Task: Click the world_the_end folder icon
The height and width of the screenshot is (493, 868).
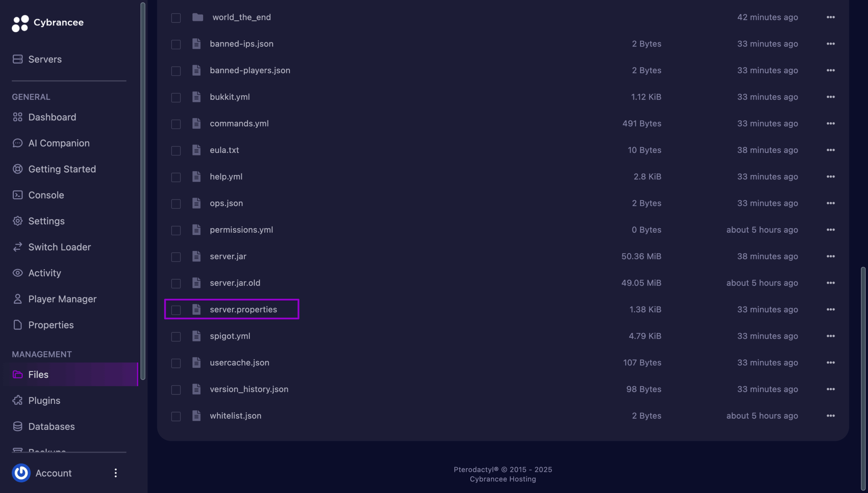Action: 198,17
